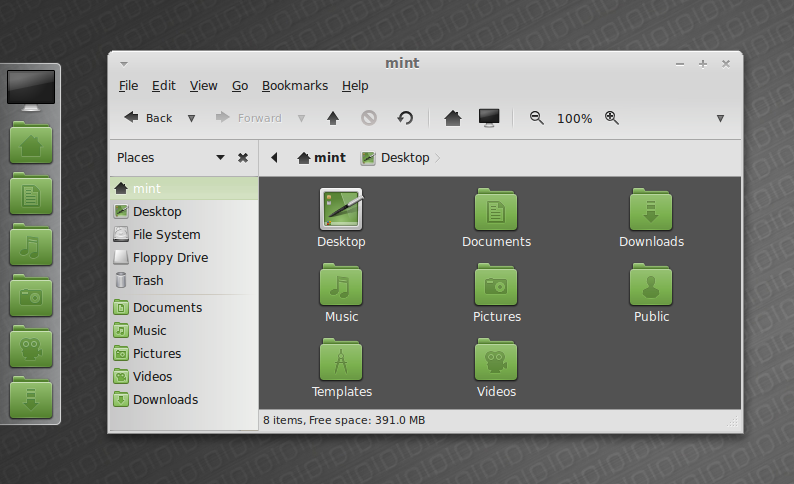This screenshot has width=794, height=484.
Task: Click the Music folder icon in left dock
Action: [x=31, y=245]
